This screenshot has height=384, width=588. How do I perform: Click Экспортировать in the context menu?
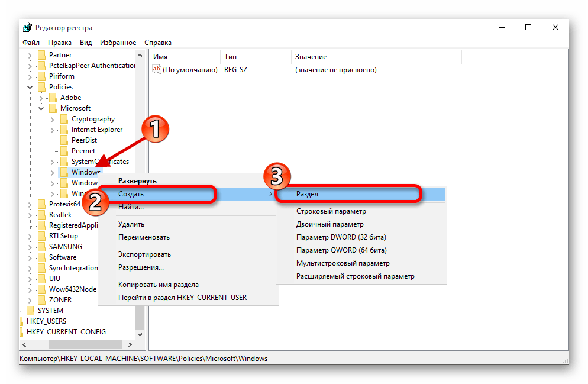[144, 254]
